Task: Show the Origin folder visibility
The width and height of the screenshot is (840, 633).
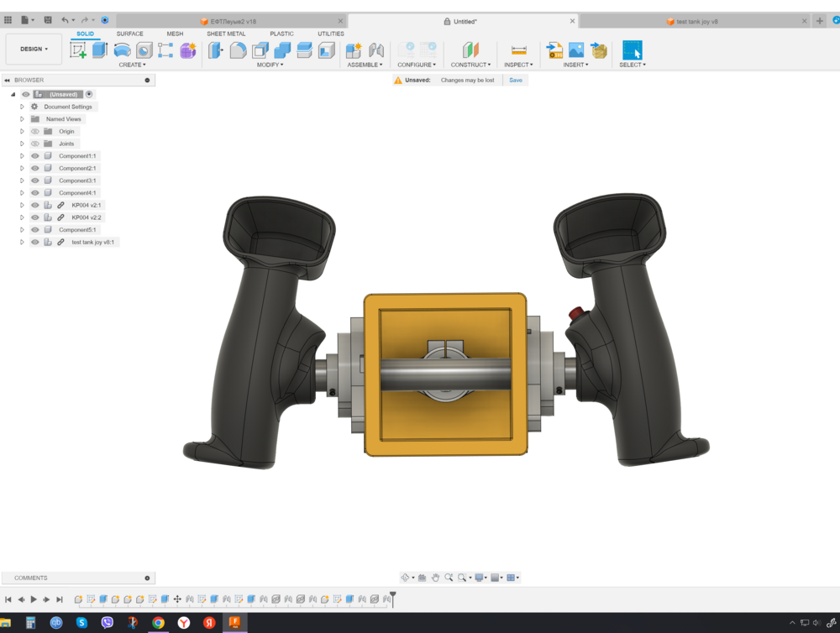Action: (x=34, y=131)
